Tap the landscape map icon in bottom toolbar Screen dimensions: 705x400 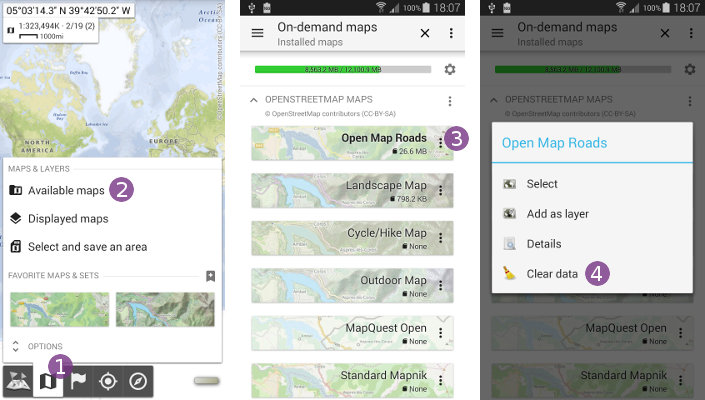coord(18,382)
